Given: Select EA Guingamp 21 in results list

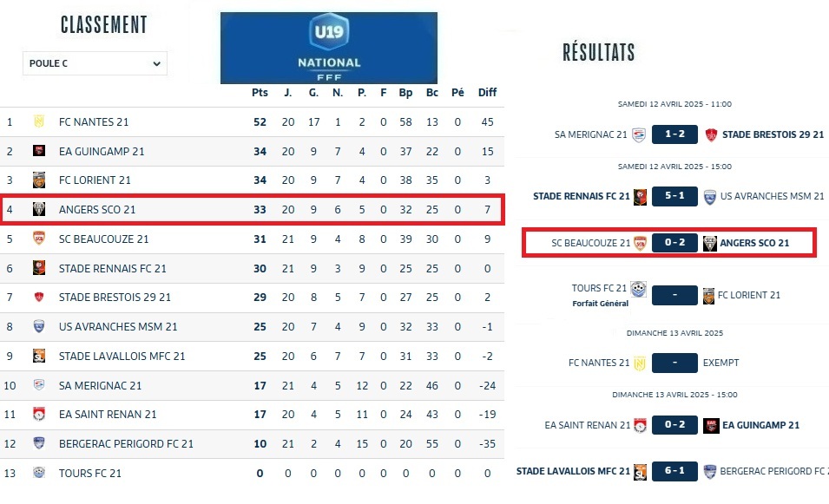Looking at the screenshot, I should (760, 425).
